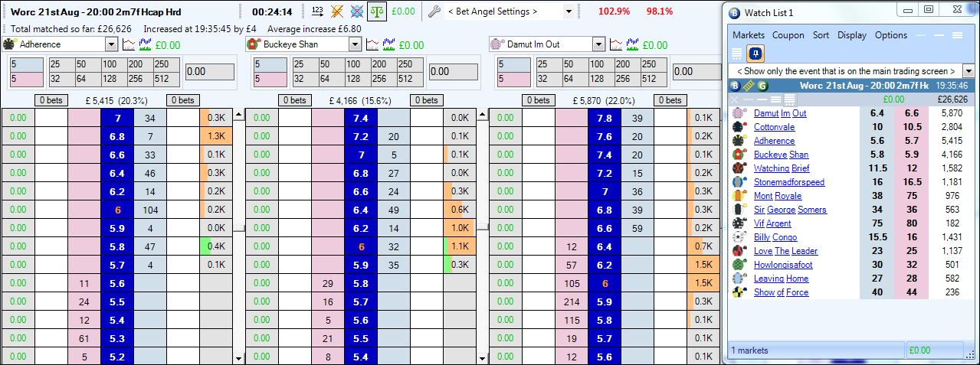Click left '0 bets' button above Damut Im Out ladder
This screenshot has height=365, width=980.
540,99
